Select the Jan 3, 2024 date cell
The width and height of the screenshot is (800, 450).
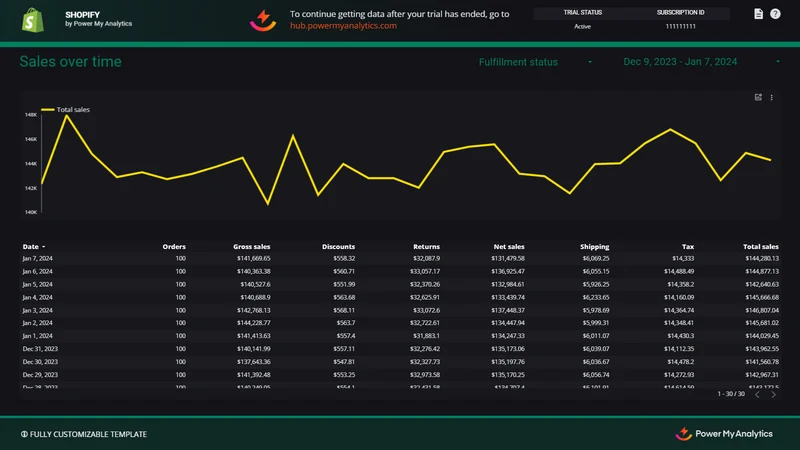pos(37,310)
